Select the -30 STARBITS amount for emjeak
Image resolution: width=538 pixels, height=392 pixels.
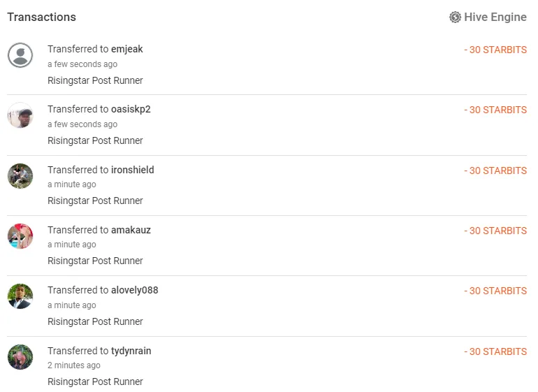click(495, 50)
